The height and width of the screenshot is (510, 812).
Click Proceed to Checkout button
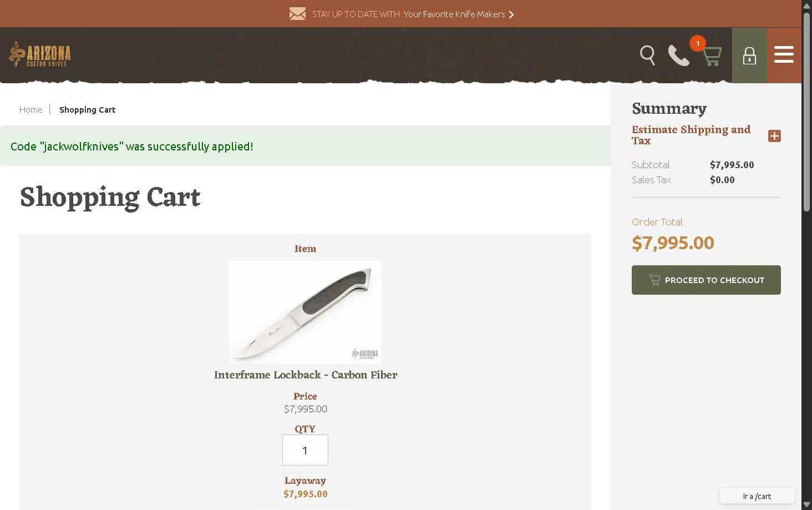(x=706, y=280)
